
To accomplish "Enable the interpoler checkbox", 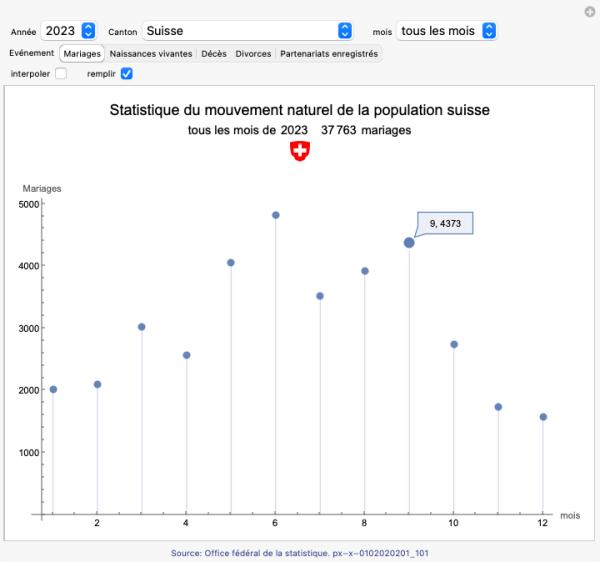I will click(x=61, y=74).
